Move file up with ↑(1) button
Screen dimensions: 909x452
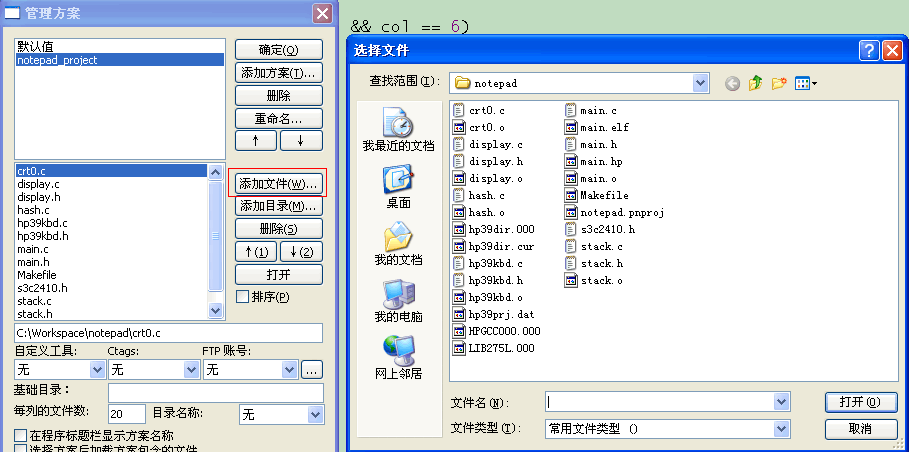256,251
